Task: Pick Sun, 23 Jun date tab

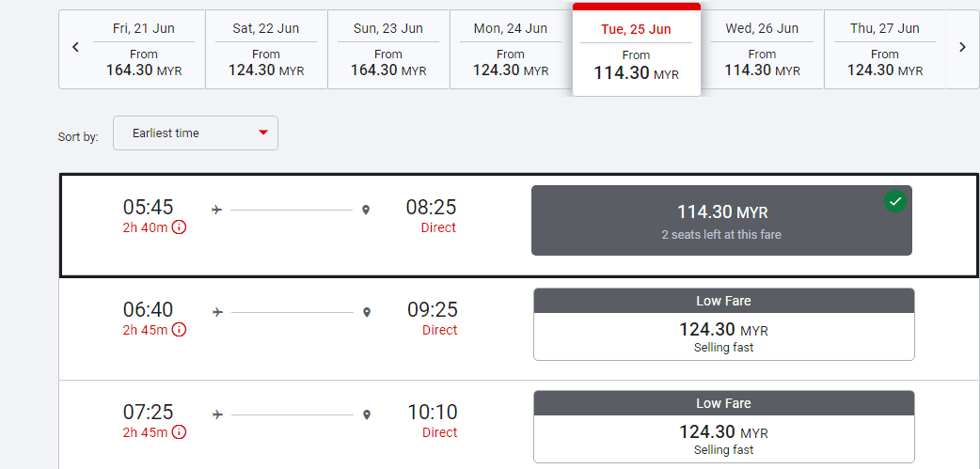Action: point(388,50)
